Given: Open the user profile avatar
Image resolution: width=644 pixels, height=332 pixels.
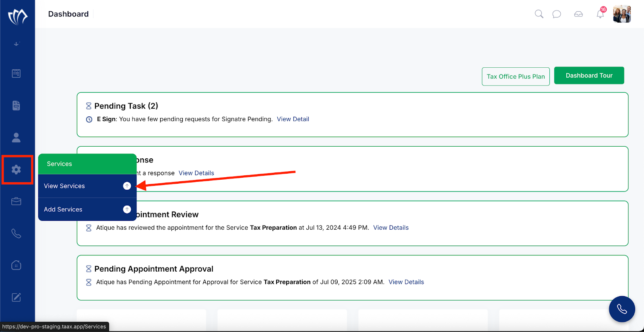Looking at the screenshot, I should click(622, 14).
